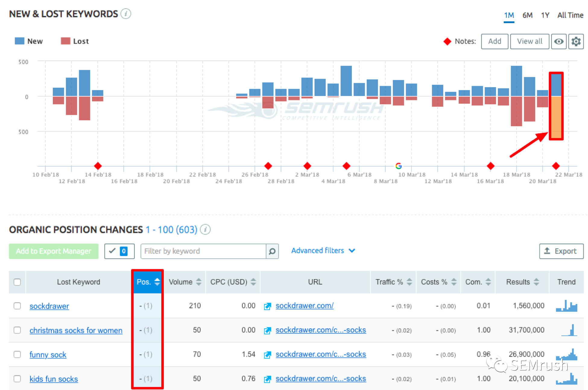Open external link icon in christmas socks row
The width and height of the screenshot is (588, 390).
tap(267, 331)
